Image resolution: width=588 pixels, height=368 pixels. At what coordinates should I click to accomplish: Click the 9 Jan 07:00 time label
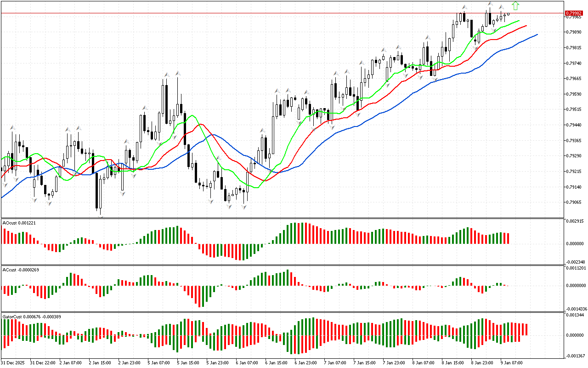[510, 362]
